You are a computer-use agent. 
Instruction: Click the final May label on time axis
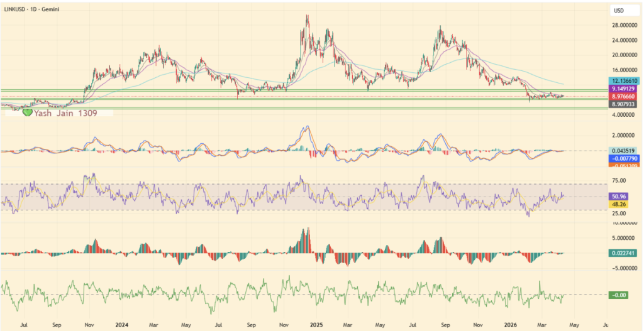point(574,324)
